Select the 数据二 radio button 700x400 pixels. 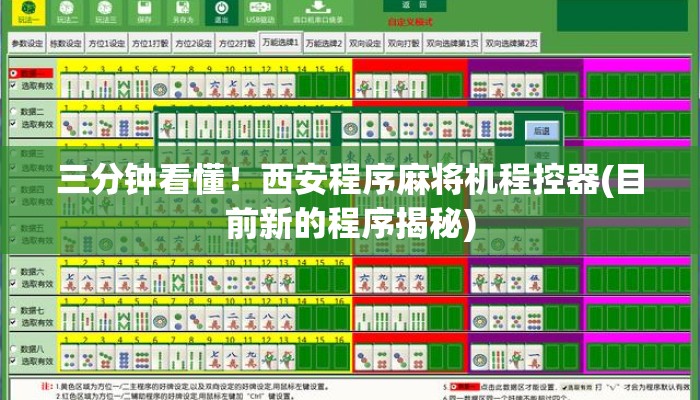click(14, 112)
